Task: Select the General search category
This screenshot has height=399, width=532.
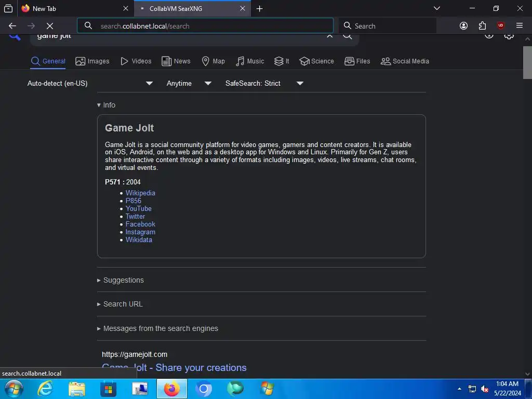Action: [48, 61]
